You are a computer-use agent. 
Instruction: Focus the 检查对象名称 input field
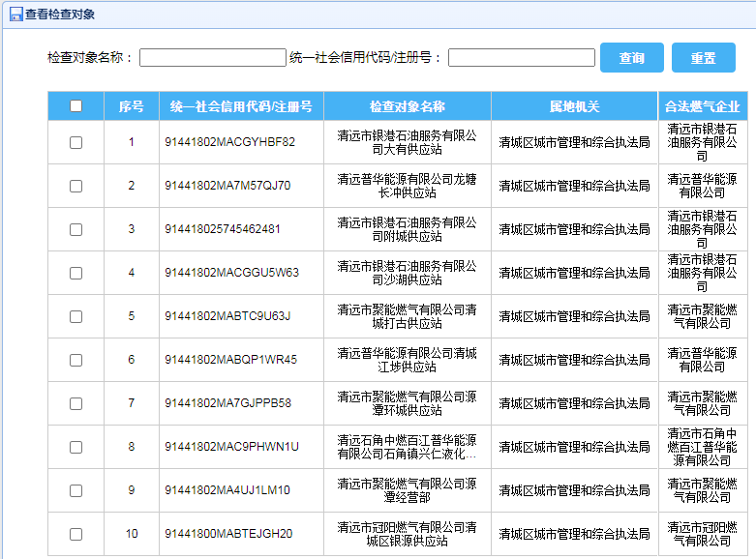coord(212,58)
